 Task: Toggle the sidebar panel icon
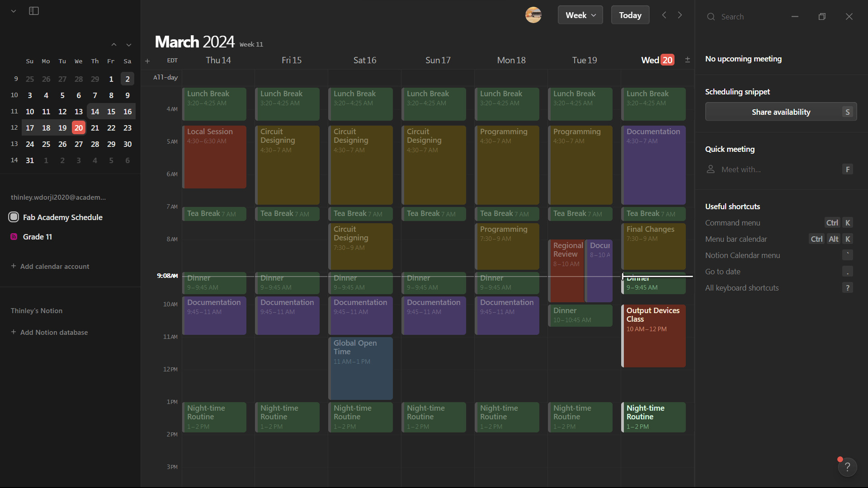(34, 11)
